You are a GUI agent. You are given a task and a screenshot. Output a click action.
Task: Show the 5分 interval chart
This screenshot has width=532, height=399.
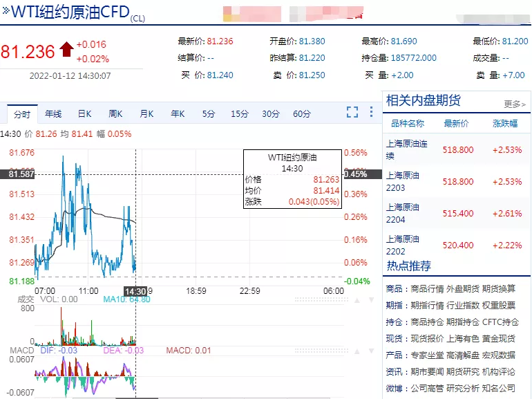pos(209,114)
